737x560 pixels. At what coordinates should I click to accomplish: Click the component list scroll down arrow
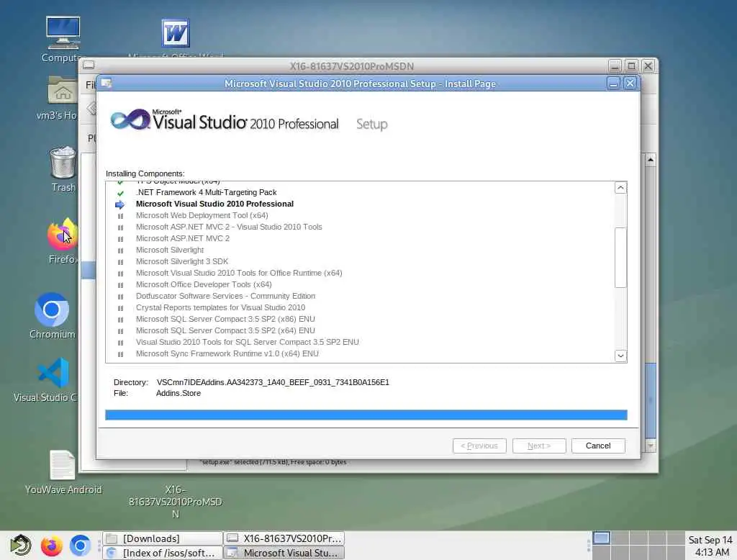tap(620, 356)
